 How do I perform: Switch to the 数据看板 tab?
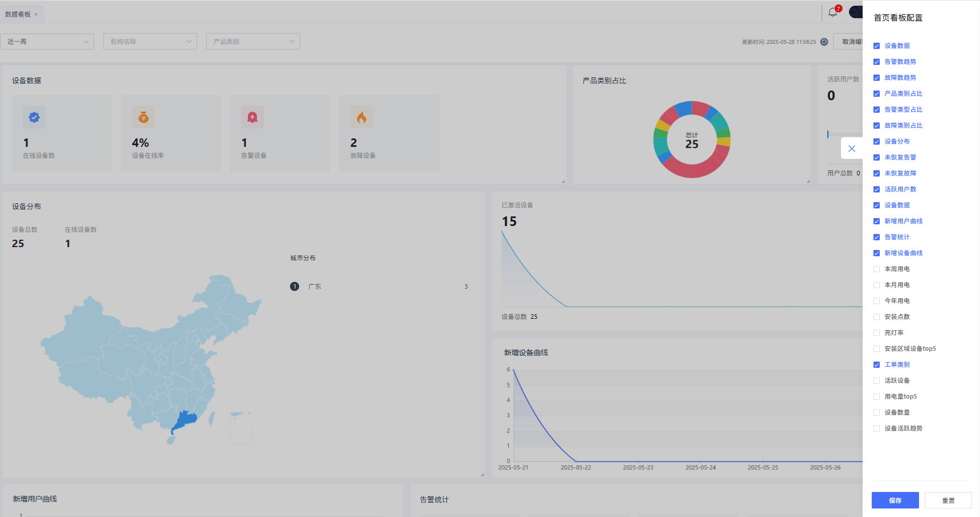[x=18, y=14]
